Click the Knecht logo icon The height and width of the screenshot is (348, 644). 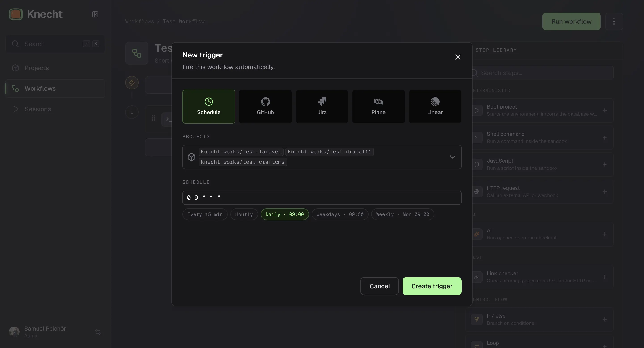pos(16,14)
